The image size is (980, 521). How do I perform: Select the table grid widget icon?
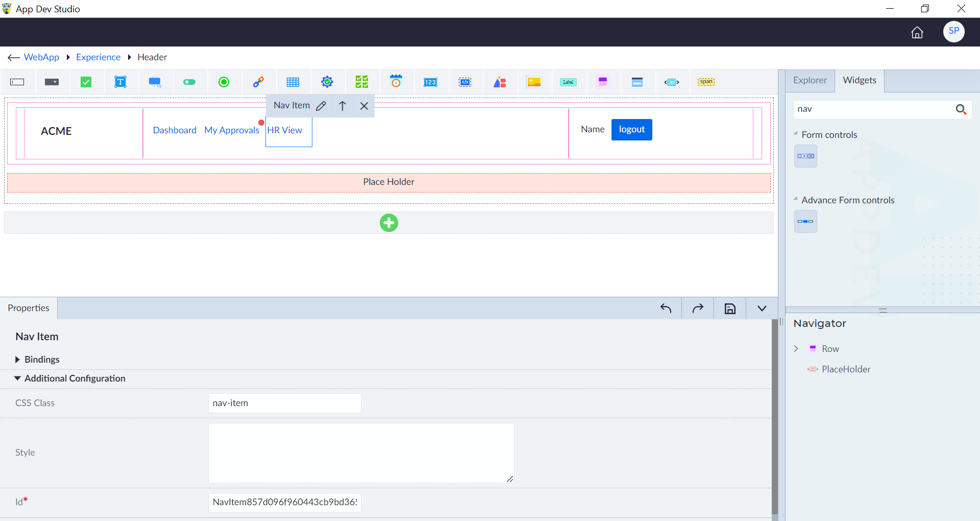[293, 82]
